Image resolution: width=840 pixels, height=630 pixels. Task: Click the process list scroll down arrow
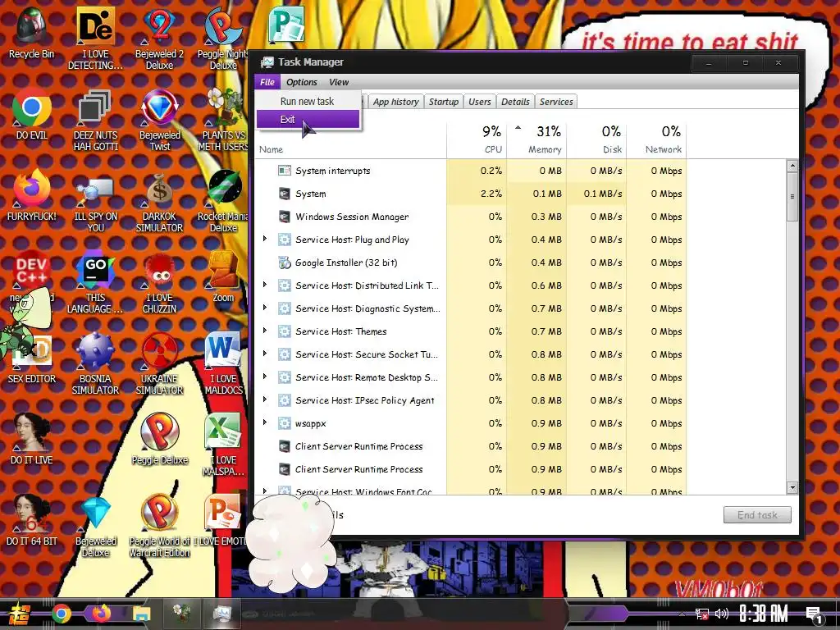792,487
